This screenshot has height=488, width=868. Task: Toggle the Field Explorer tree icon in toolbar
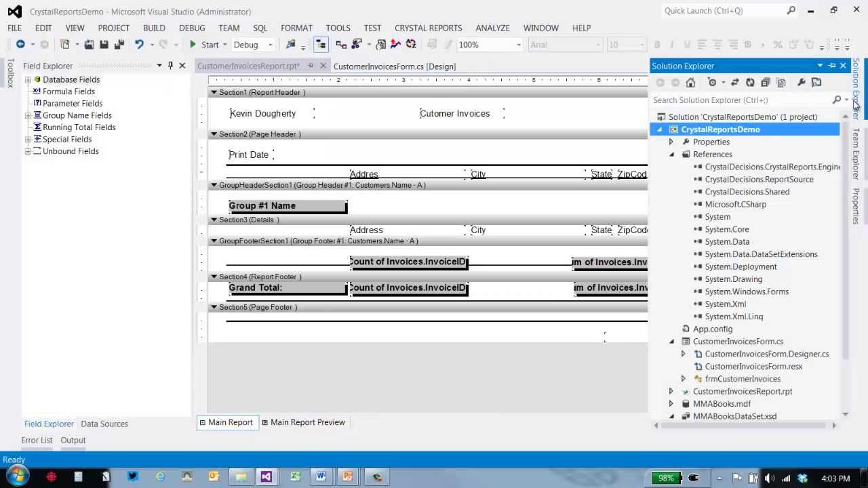click(x=321, y=45)
